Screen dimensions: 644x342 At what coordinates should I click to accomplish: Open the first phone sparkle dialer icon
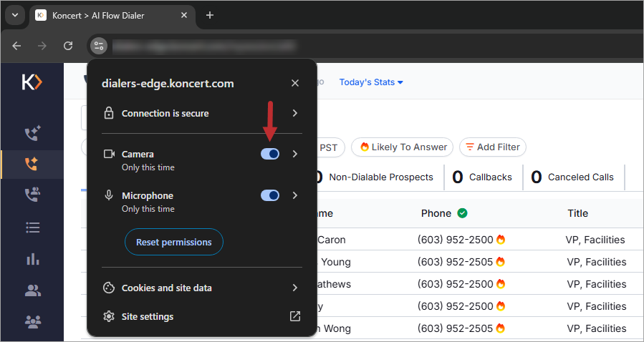(32, 133)
